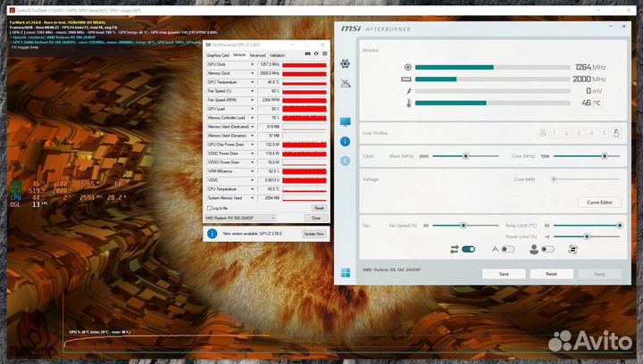Adjust the Core (mV) voltage slider
This screenshot has width=643, height=364.
click(554, 179)
